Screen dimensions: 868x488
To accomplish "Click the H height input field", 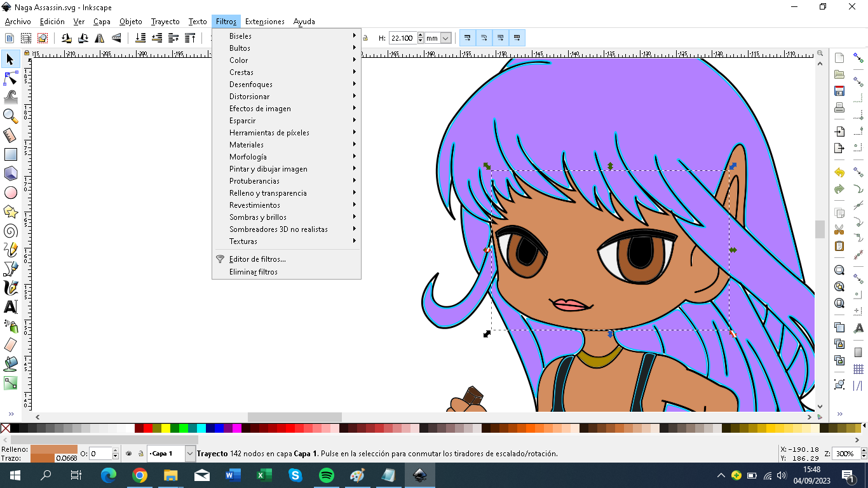I will point(403,38).
